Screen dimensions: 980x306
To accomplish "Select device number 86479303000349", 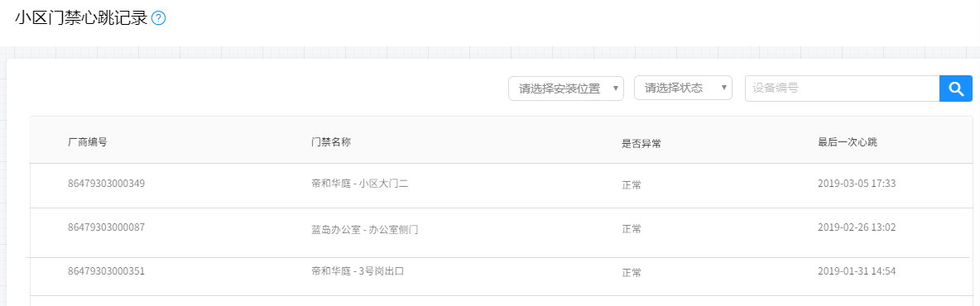I will coord(106,184).
